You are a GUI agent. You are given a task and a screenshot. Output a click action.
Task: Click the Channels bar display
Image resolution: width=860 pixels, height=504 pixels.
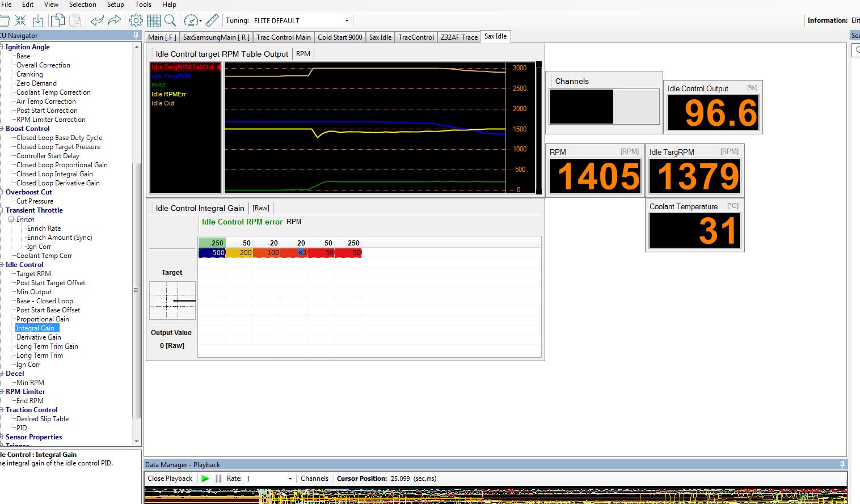(604, 107)
